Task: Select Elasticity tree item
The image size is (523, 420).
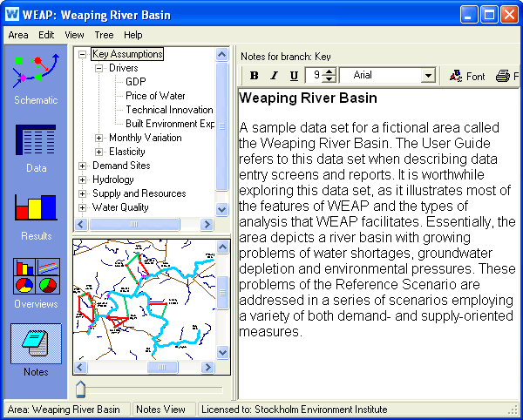Action: click(x=127, y=152)
